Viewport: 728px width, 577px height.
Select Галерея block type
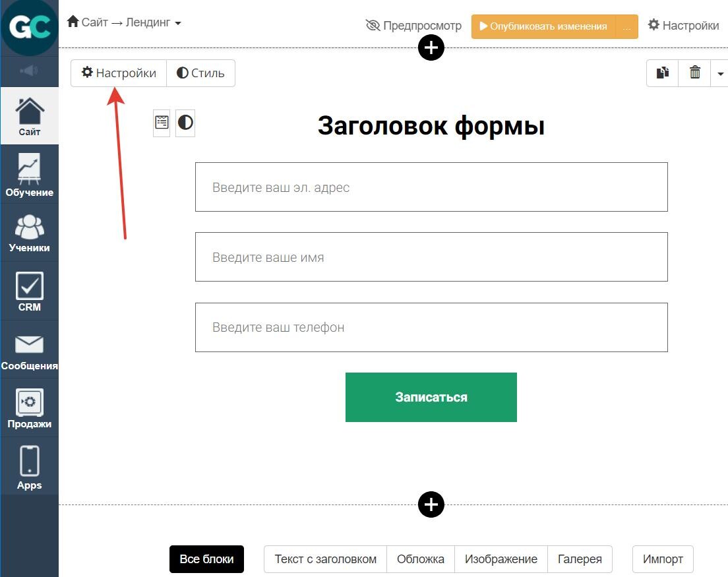pyautogui.click(x=580, y=559)
